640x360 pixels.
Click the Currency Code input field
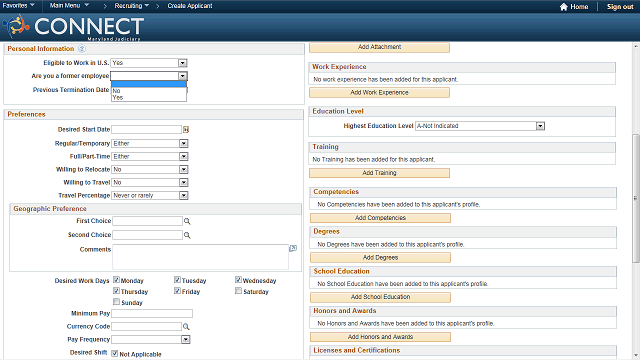[x=147, y=327]
